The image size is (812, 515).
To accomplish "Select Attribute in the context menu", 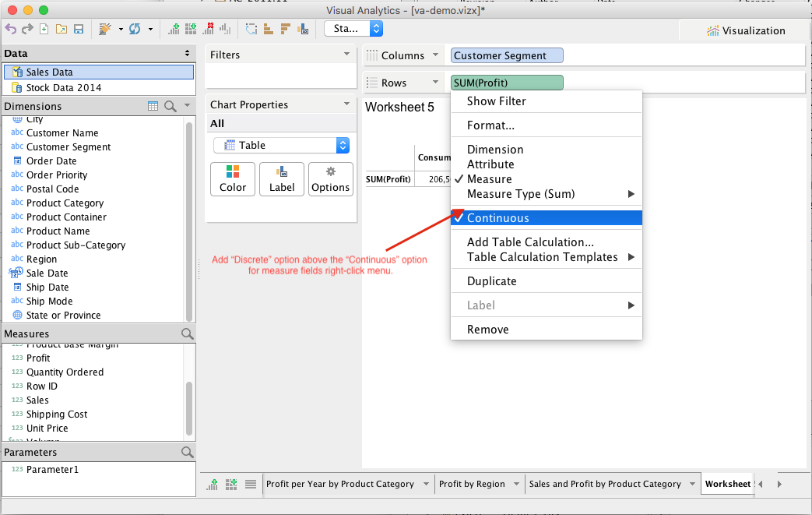I will point(547,164).
